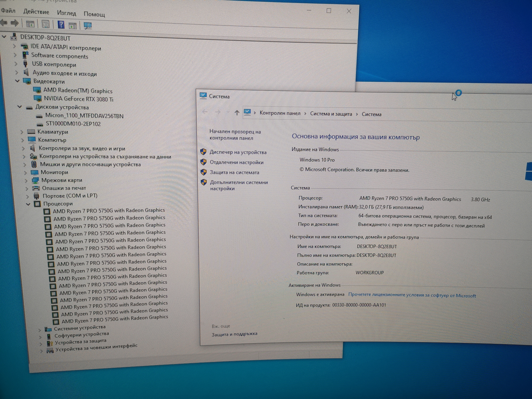Click the show/hide console tree toolbar icon
Viewport: 532px width, 399px height.
[30, 24]
